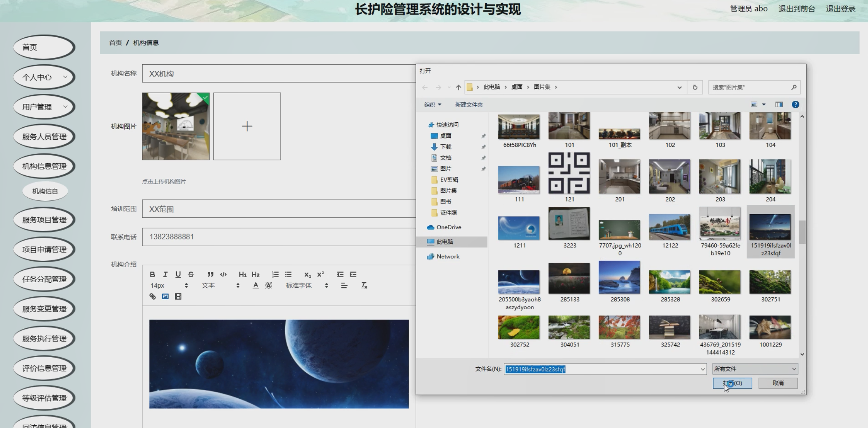Click the insert video film icon
Screen dimensions: 868x428
178,296
